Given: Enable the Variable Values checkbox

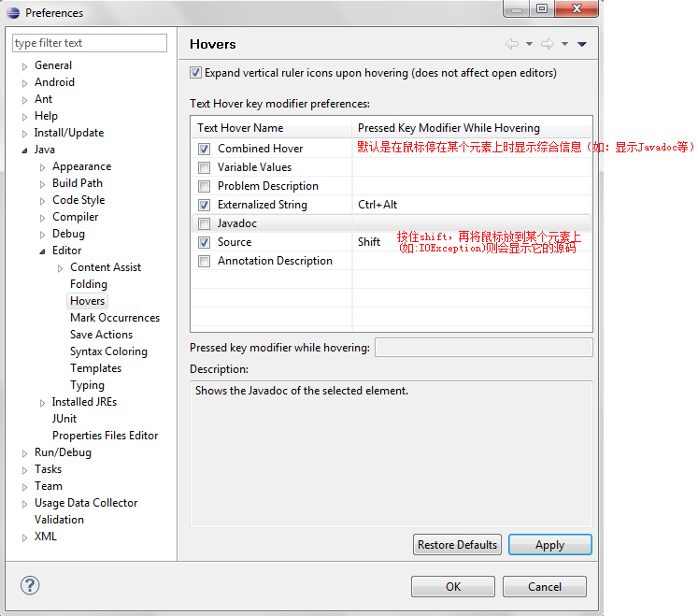Looking at the screenshot, I should click(204, 167).
